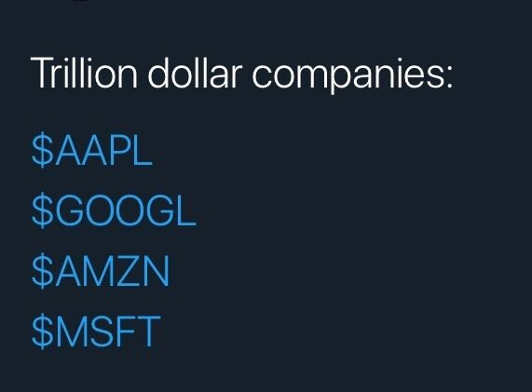
Task: Click the word "Trillion" in the tweet
Action: [84, 73]
